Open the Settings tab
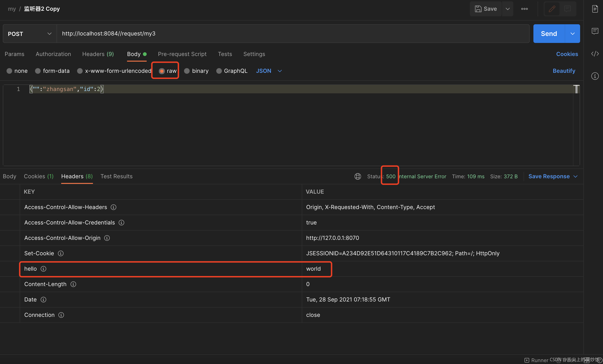This screenshot has height=364, width=603. pyautogui.click(x=254, y=54)
